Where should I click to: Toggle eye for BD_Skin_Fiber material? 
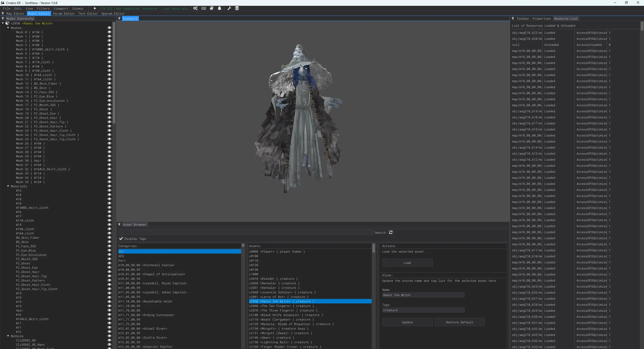click(109, 237)
